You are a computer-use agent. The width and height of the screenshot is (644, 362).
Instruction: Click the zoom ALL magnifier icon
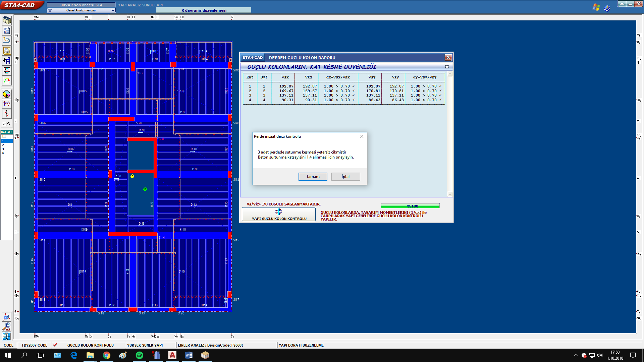tap(7, 326)
